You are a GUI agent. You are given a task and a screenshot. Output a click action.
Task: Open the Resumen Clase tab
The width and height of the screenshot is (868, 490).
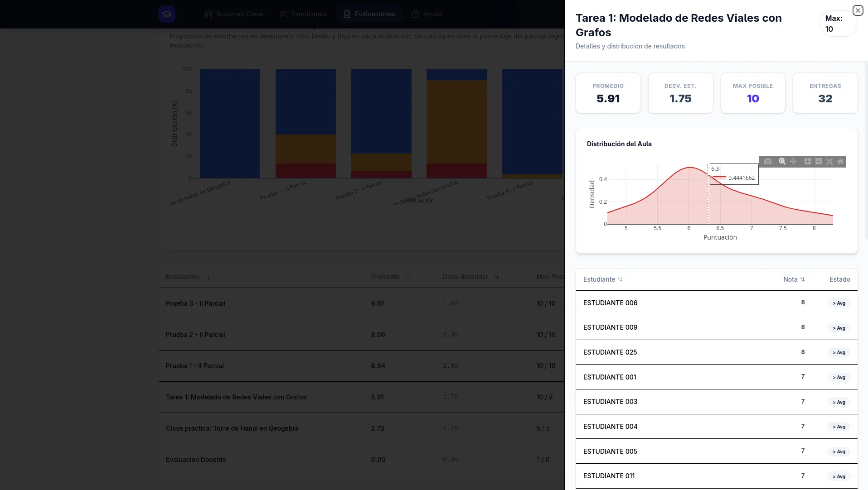(234, 14)
